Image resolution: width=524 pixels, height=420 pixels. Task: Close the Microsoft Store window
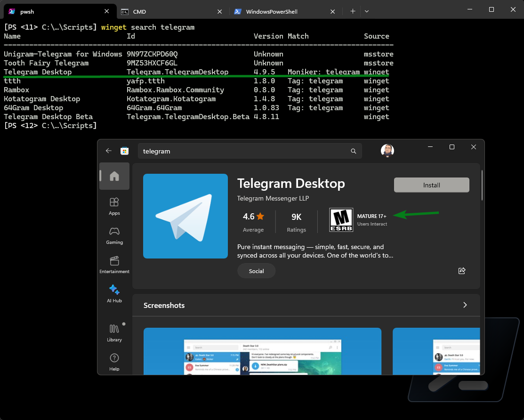pyautogui.click(x=474, y=147)
